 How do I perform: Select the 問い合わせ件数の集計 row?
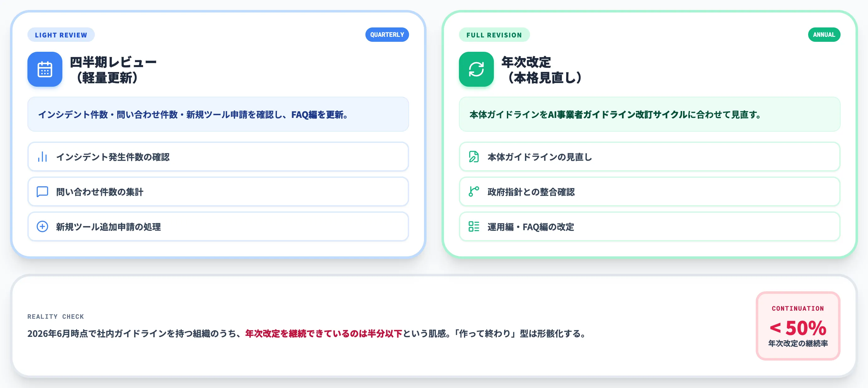pos(218,192)
